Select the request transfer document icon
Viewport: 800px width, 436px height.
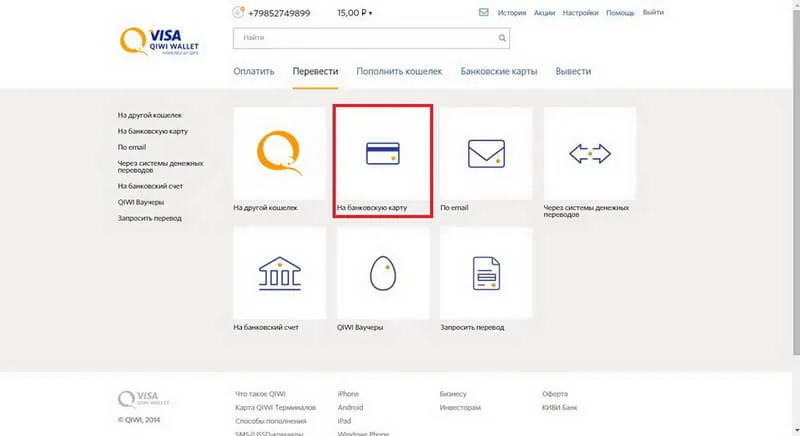pos(486,273)
